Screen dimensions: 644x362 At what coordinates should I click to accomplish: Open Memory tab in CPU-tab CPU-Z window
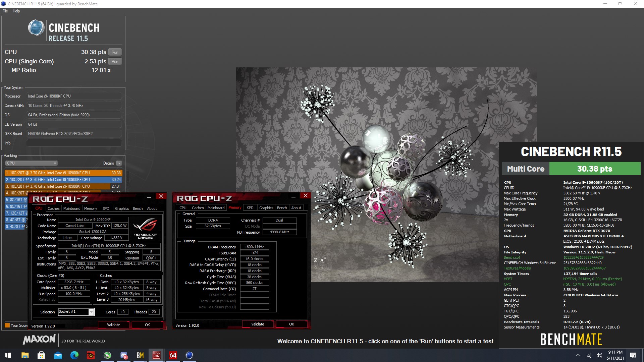click(91, 208)
